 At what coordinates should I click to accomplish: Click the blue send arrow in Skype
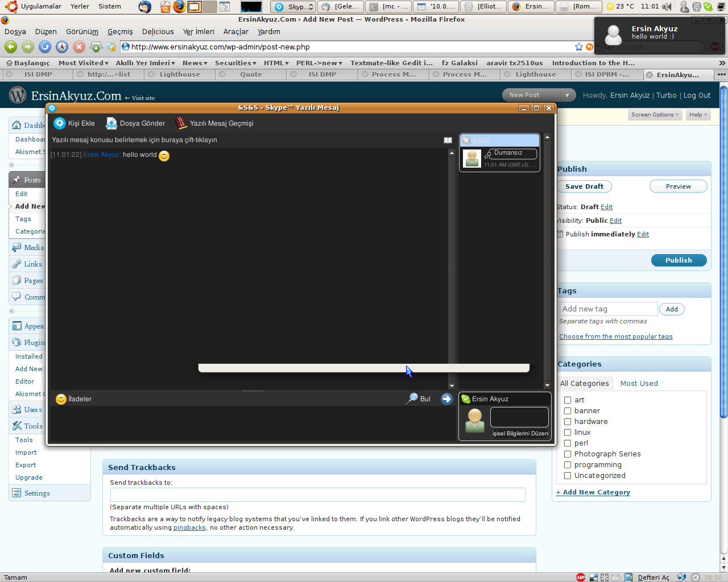447,399
